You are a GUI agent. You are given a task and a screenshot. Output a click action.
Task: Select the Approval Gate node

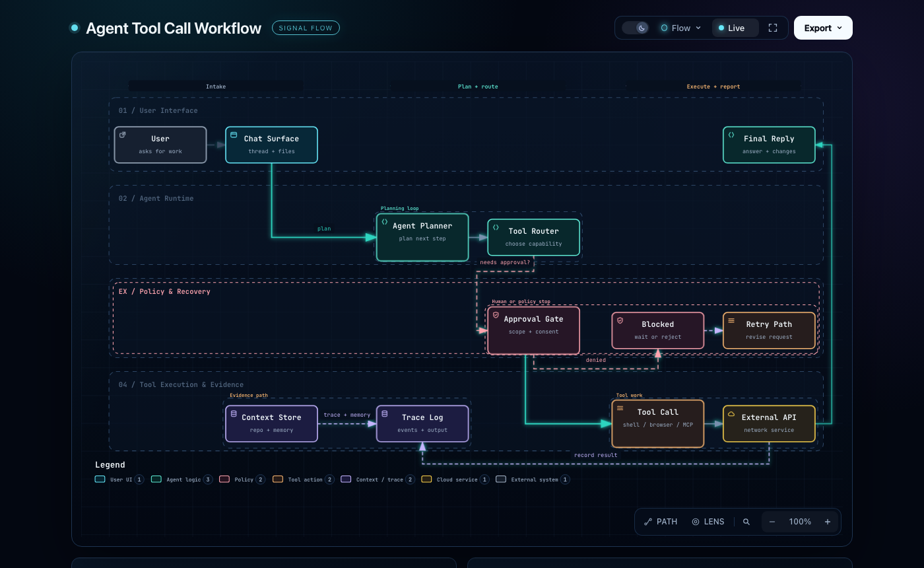click(534, 330)
